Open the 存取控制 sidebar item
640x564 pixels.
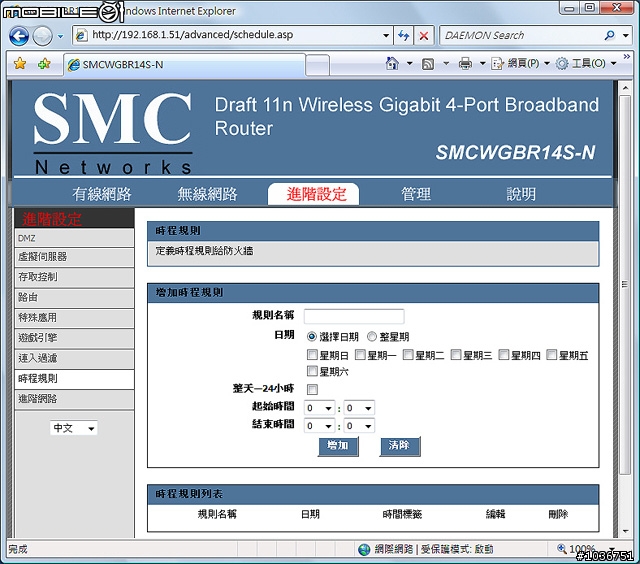[x=74, y=278]
